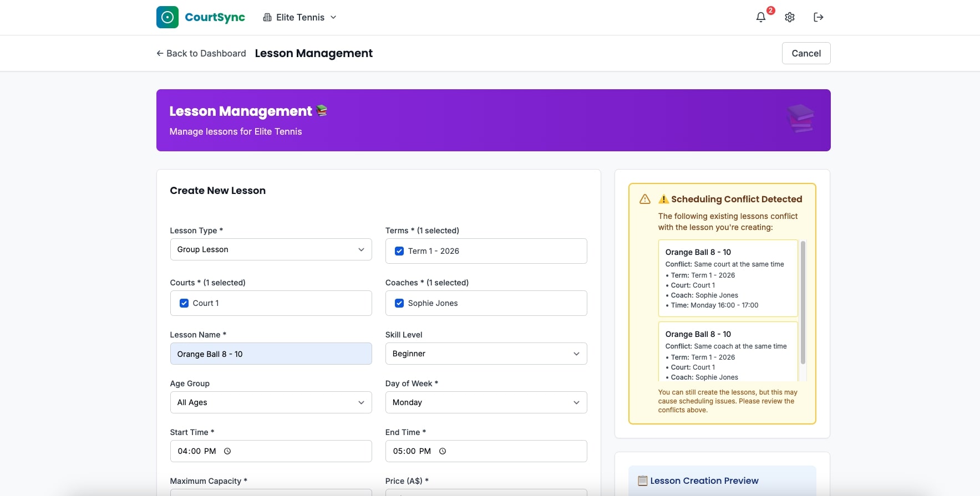This screenshot has width=980, height=496.
Task: Click the Elite Tennis building icon
Action: tap(267, 17)
